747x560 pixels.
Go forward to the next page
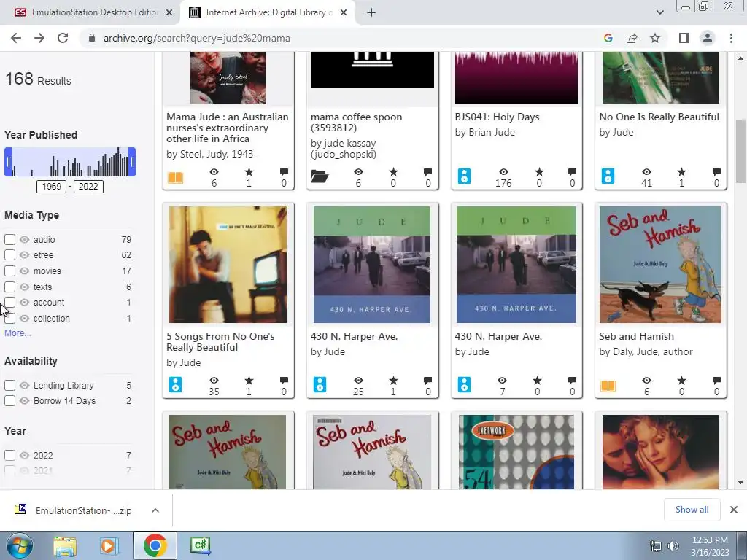(x=39, y=38)
